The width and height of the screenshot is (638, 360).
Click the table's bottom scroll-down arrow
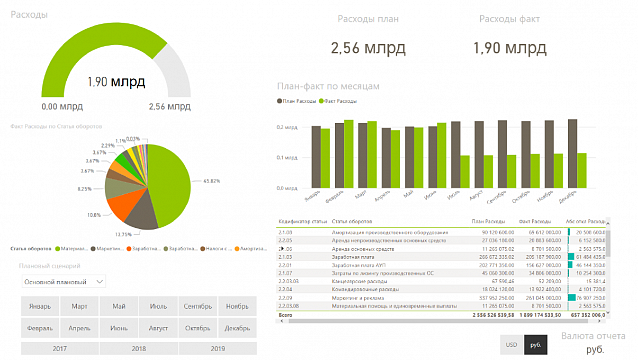(x=608, y=312)
